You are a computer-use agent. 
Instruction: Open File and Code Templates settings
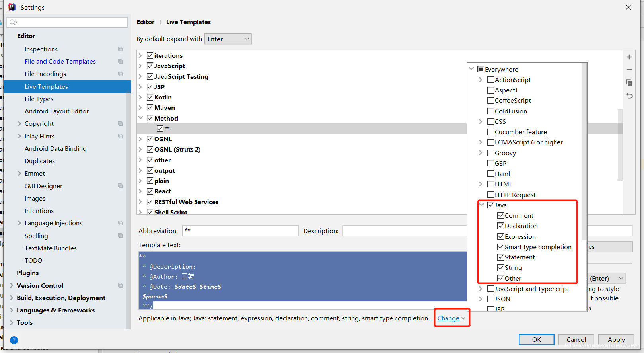(x=60, y=61)
